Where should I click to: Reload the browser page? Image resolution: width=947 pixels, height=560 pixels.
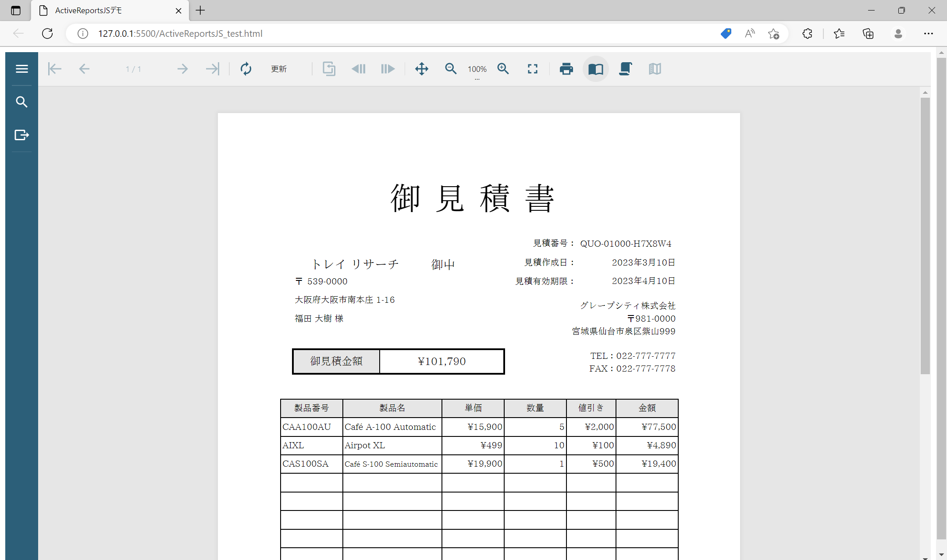[47, 34]
